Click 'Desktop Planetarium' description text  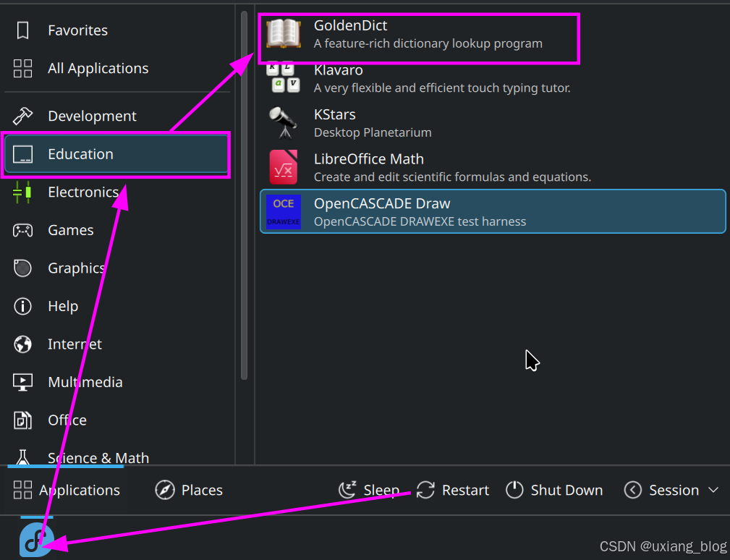[373, 132]
